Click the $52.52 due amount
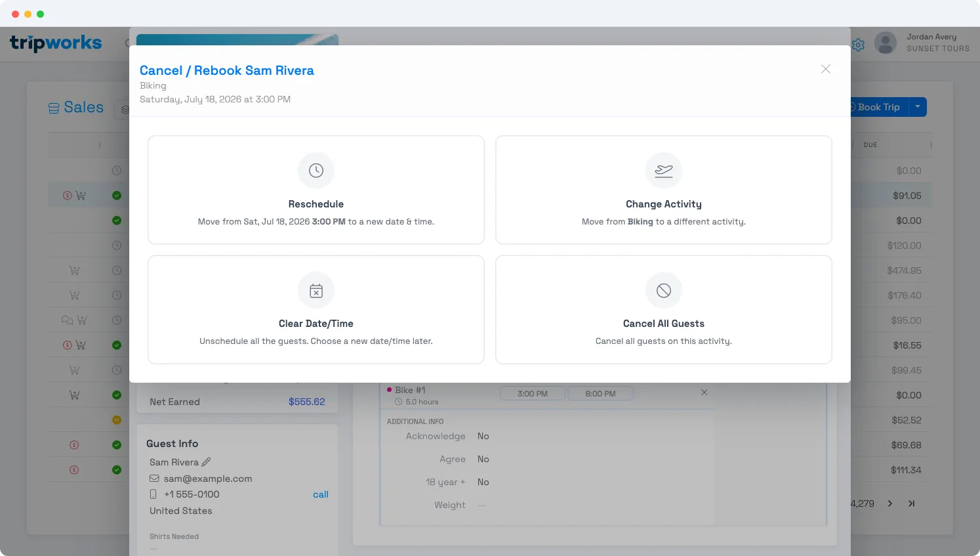 coord(907,420)
